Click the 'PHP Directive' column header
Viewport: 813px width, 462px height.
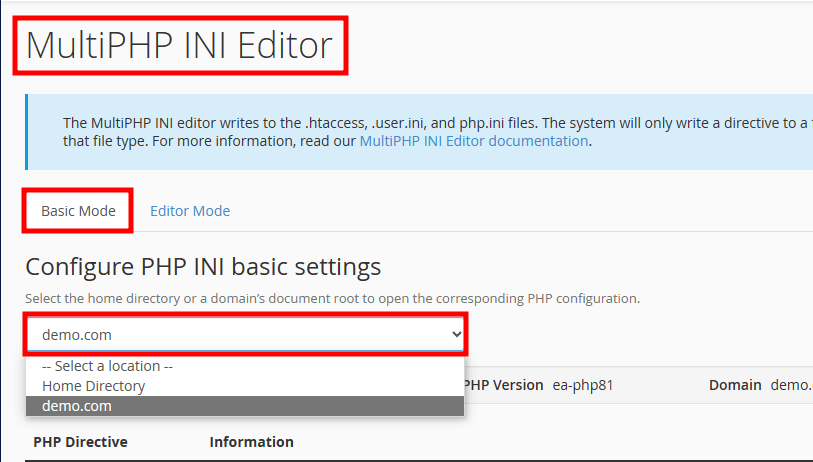point(80,442)
